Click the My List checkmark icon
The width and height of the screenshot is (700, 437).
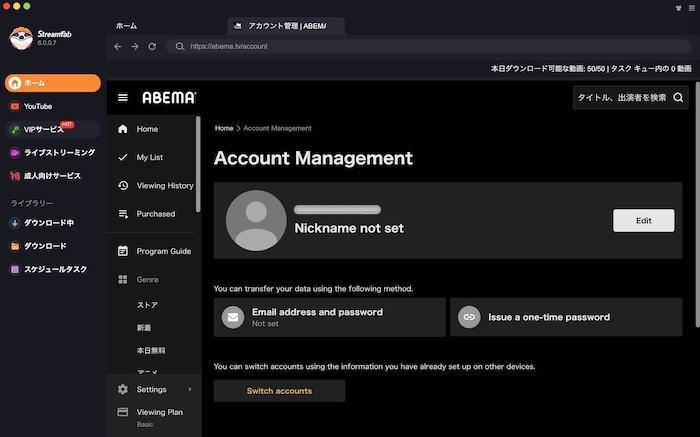click(x=123, y=157)
